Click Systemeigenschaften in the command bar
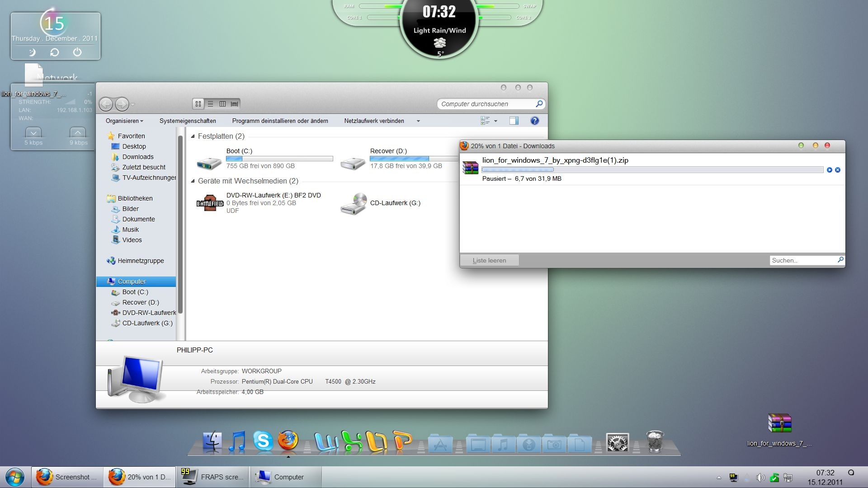868x488 pixels. (x=188, y=121)
